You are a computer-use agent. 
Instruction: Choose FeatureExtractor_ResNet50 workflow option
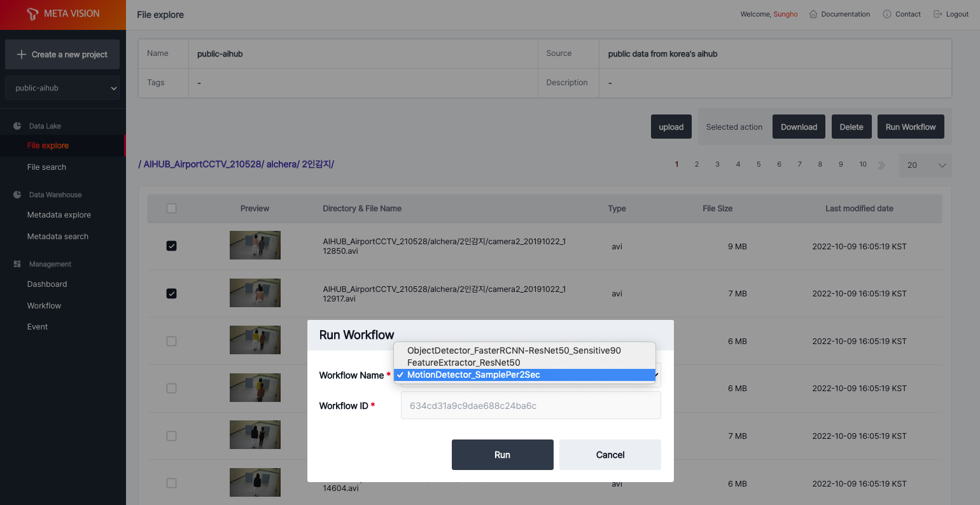point(525,363)
